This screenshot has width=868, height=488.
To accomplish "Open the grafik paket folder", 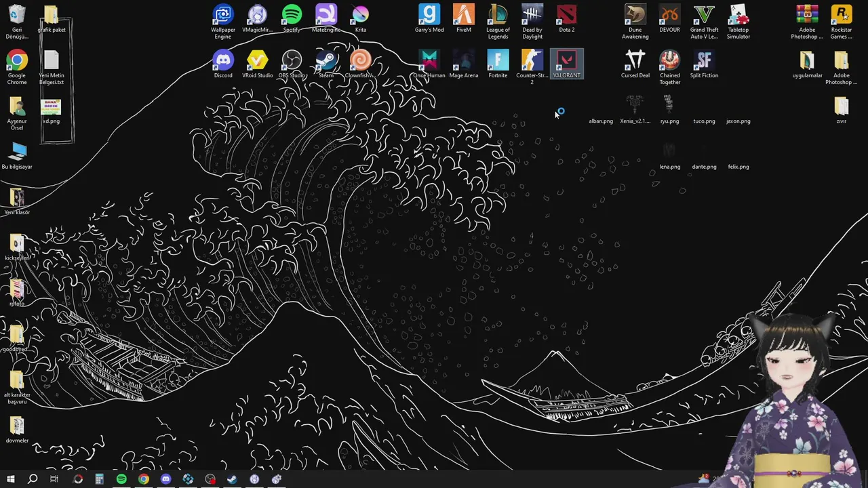I will (52, 18).
